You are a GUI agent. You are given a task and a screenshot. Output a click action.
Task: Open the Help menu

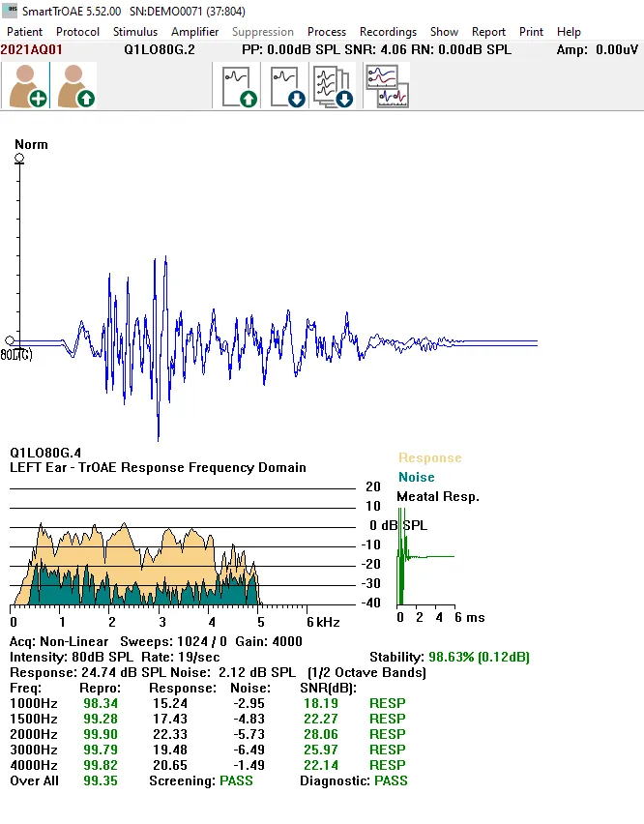pyautogui.click(x=569, y=32)
